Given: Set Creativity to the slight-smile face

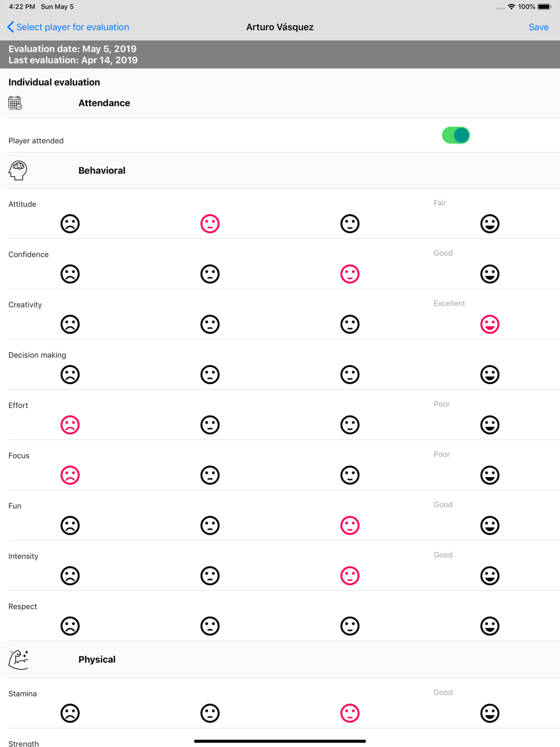Looking at the screenshot, I should point(350,325).
